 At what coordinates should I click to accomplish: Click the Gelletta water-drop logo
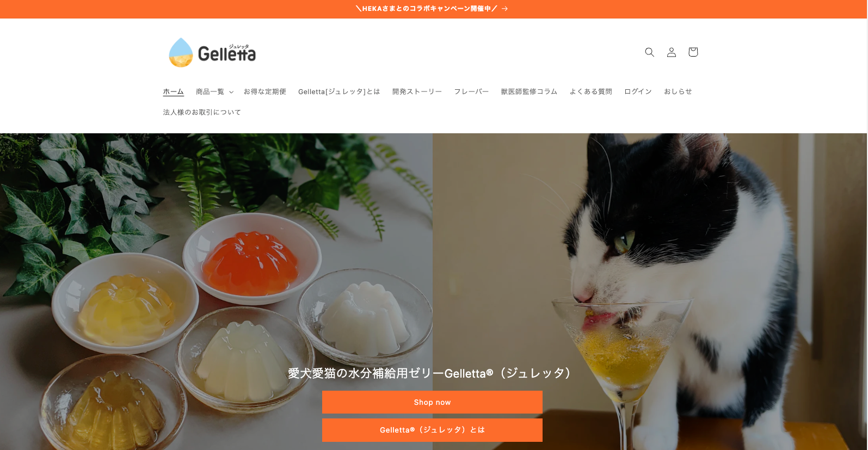coord(212,52)
